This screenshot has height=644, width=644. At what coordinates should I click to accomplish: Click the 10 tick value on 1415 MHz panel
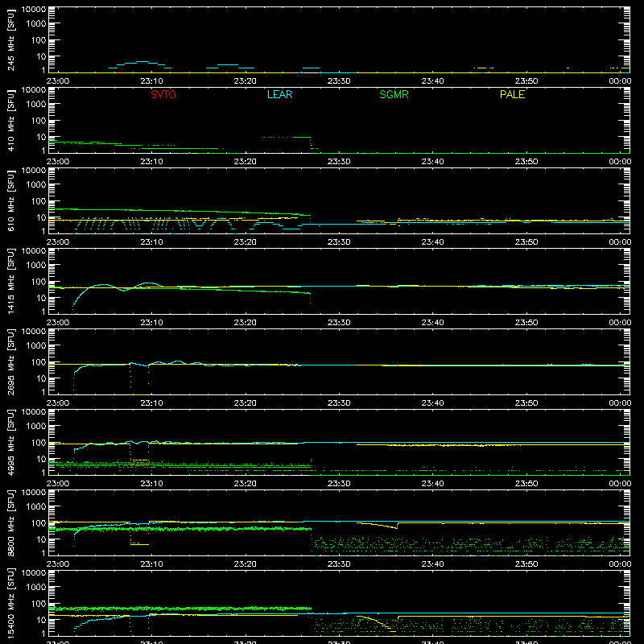pos(41,298)
